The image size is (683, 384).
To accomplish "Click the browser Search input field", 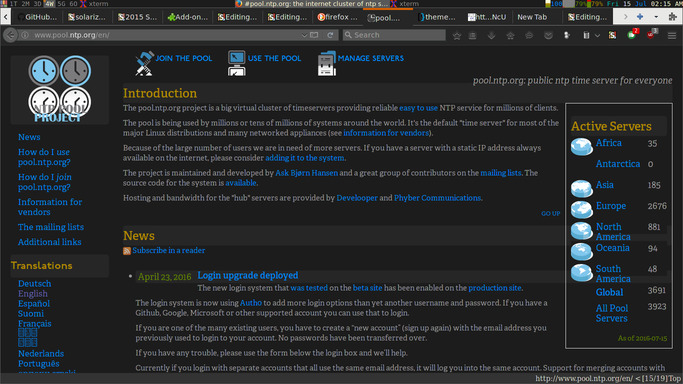I will (394, 35).
